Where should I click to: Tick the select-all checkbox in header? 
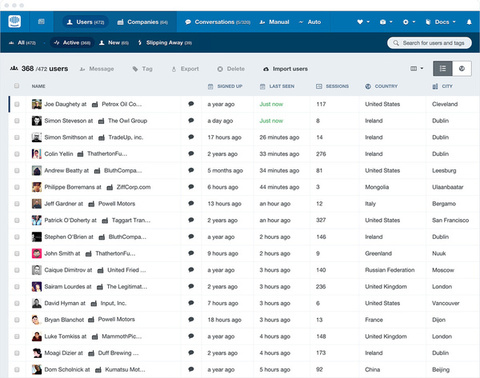(x=17, y=86)
